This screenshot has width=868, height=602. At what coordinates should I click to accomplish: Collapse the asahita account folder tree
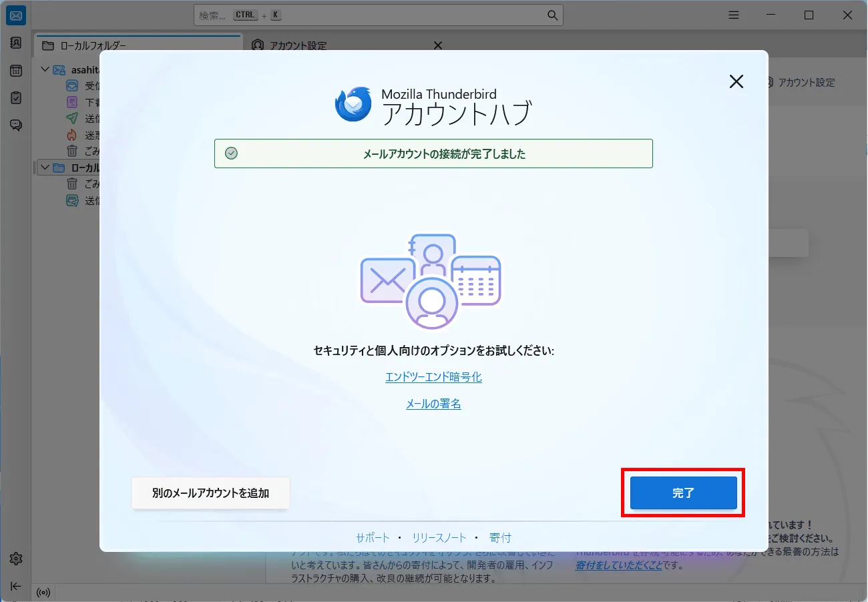pos(45,69)
